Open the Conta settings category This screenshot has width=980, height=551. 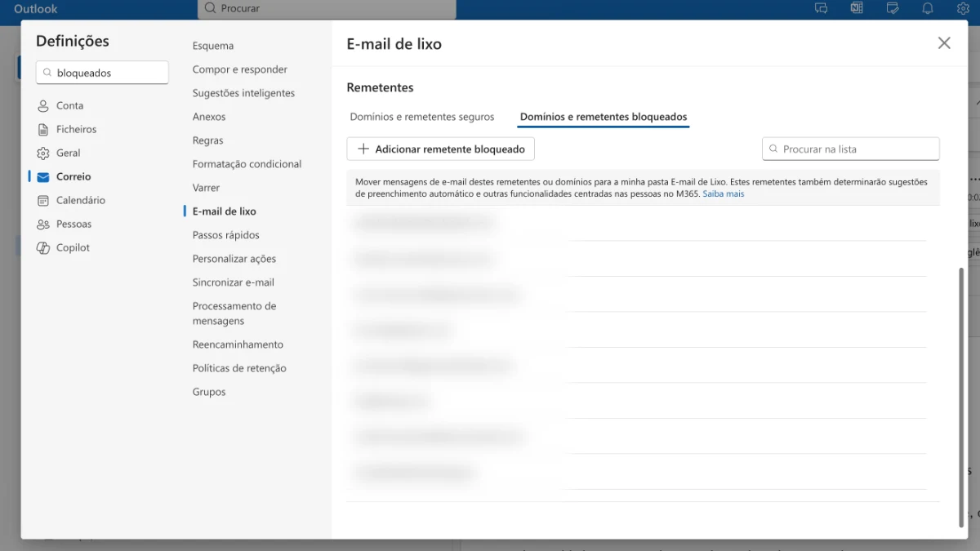(69, 105)
